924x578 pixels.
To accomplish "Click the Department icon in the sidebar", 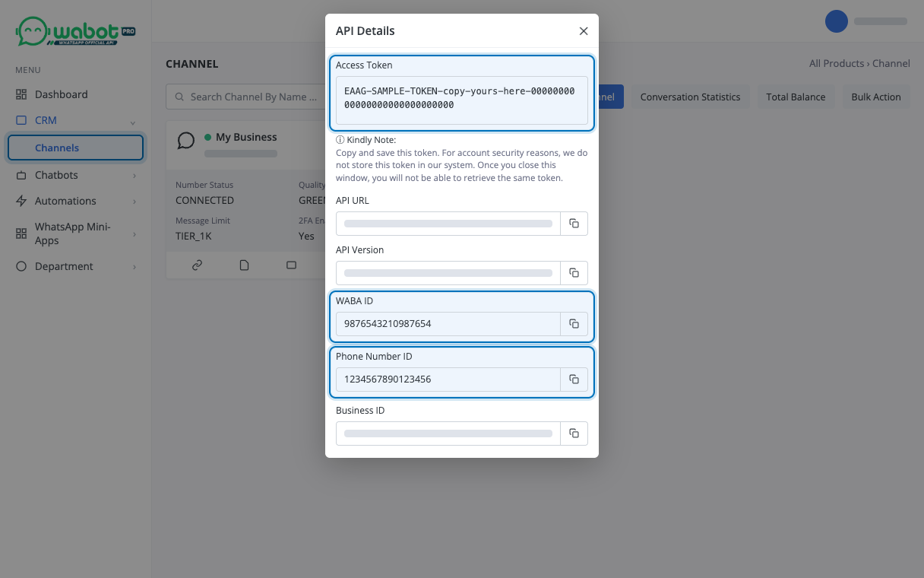I will (21, 266).
